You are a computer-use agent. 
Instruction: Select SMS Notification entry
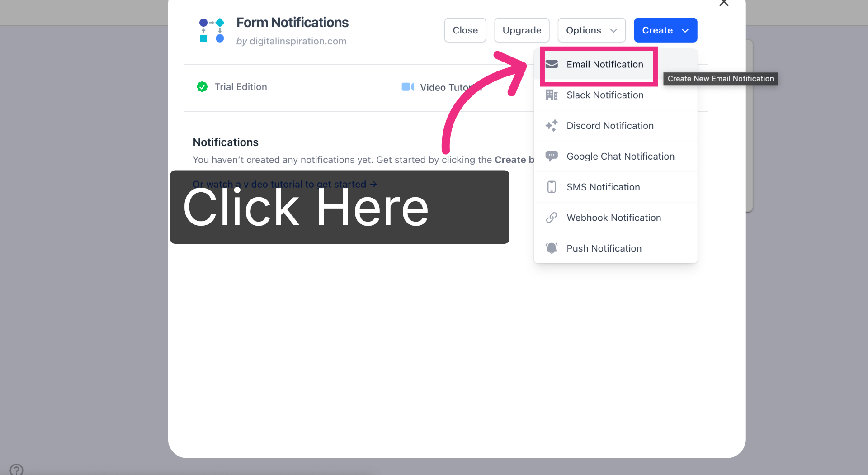tap(615, 187)
